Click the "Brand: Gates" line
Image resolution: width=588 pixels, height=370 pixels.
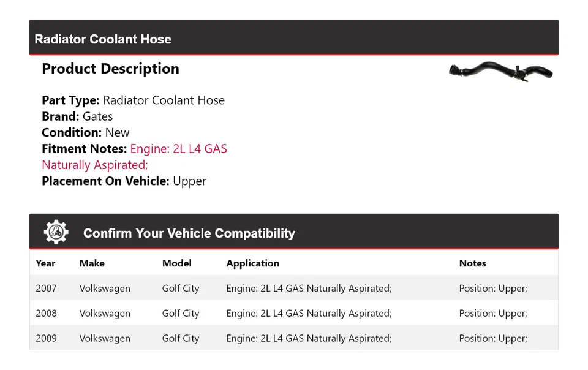coord(77,116)
